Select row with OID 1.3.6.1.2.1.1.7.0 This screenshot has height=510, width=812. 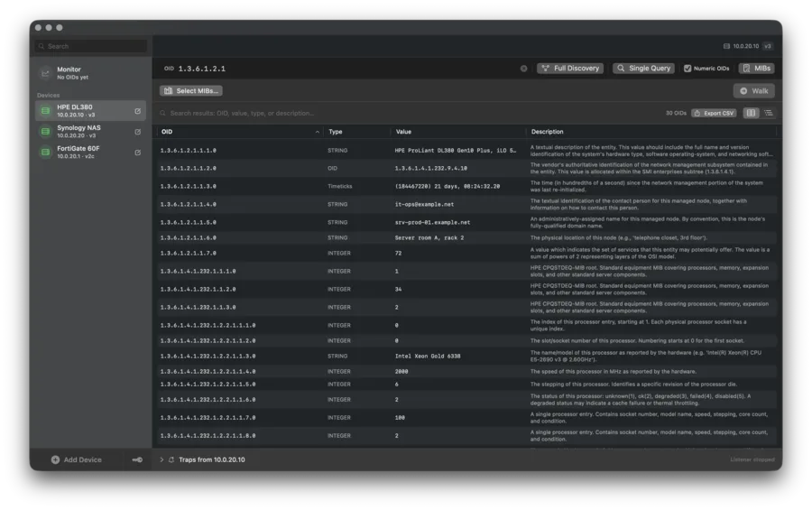click(x=466, y=254)
